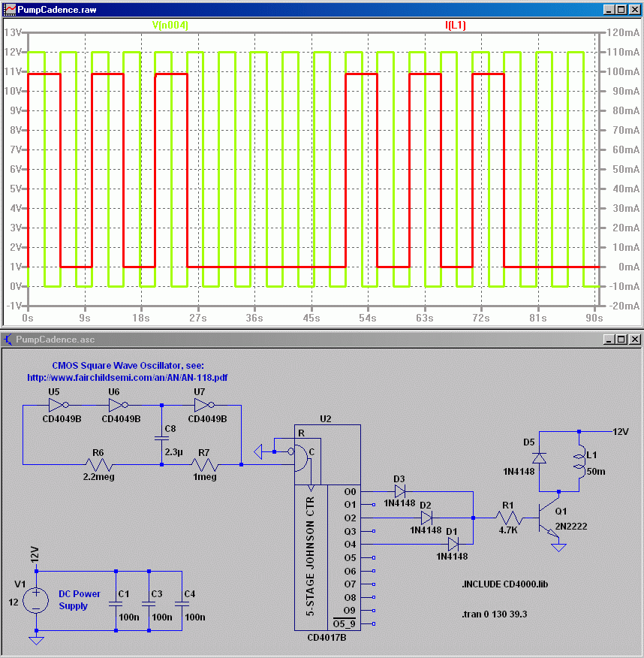Select the U5 inverter symbol
This screenshot has height=658, width=644.
pyautogui.click(x=59, y=406)
